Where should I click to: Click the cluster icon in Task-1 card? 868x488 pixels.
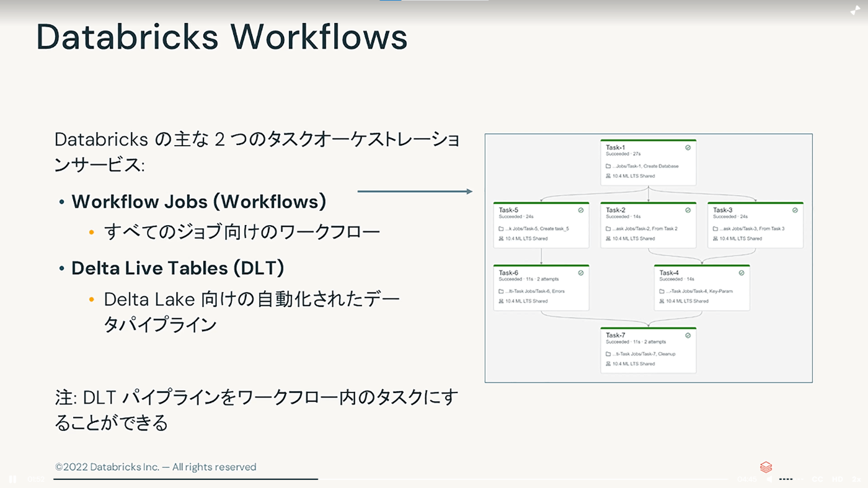[608, 176]
